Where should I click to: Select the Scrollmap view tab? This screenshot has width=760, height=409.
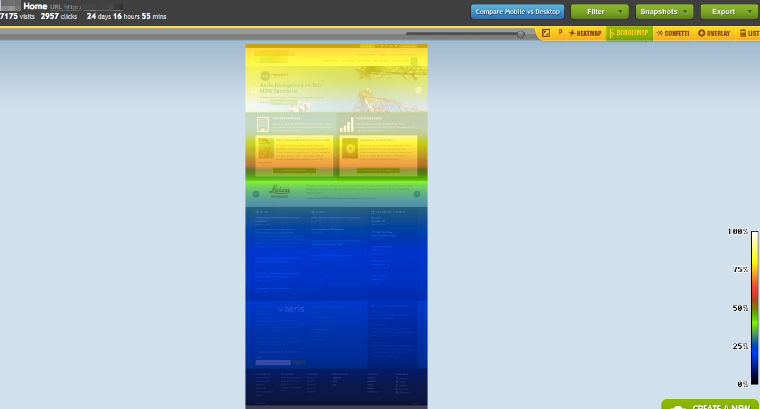[x=629, y=33]
